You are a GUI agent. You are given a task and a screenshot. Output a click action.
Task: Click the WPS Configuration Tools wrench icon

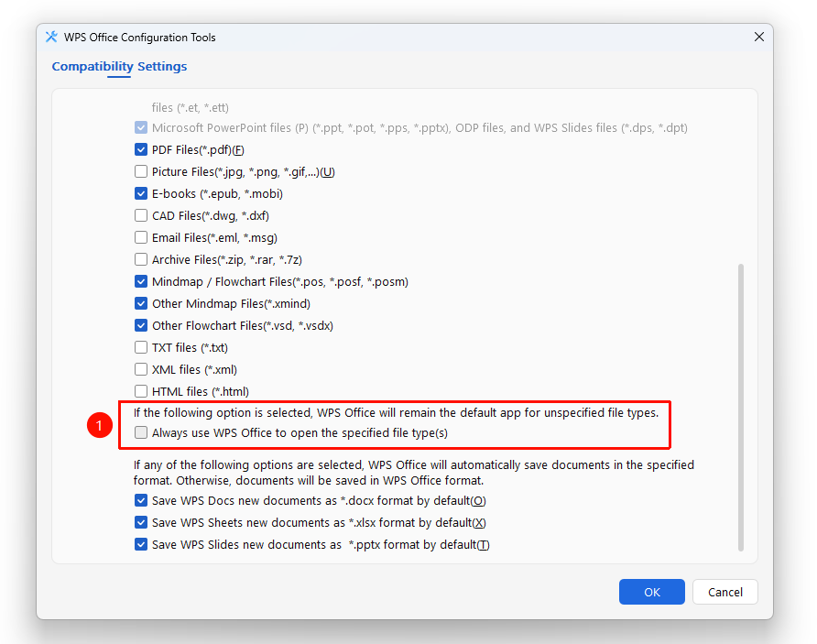pyautogui.click(x=51, y=37)
